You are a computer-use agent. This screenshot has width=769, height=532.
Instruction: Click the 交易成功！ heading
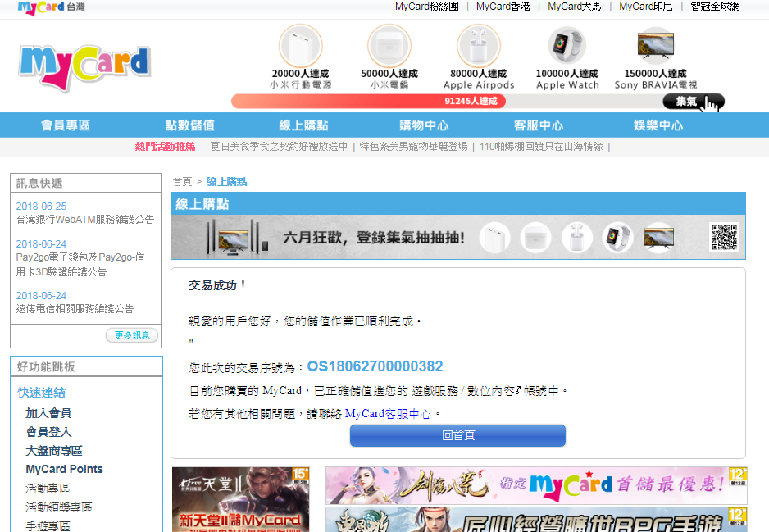217,285
